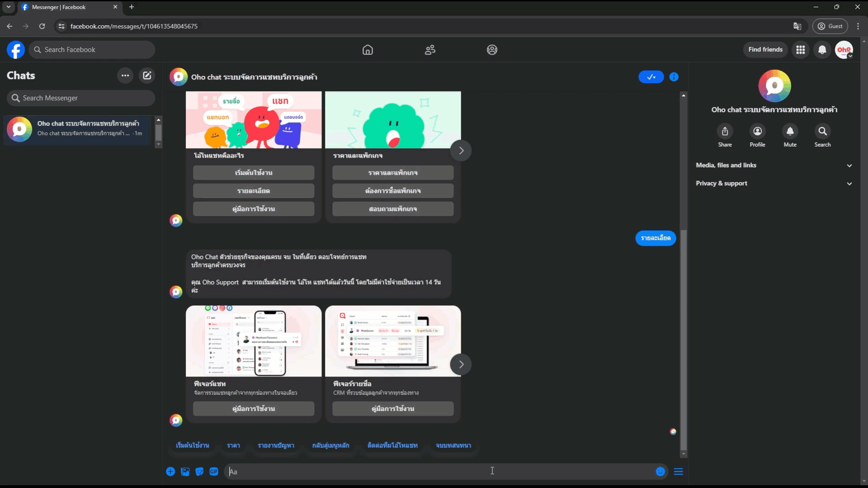Choose a sticker with the sticker icon
Image resolution: width=868 pixels, height=488 pixels.
(x=199, y=472)
